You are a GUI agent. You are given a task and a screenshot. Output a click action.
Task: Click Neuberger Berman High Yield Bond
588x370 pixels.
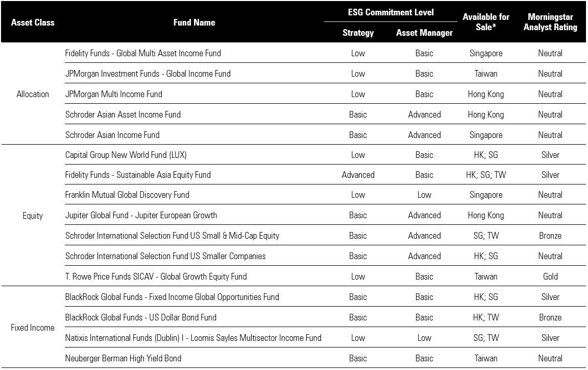[x=123, y=358]
